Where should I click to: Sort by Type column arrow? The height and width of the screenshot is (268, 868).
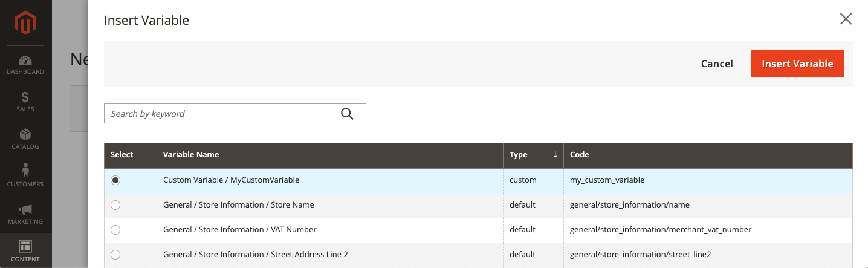(555, 155)
